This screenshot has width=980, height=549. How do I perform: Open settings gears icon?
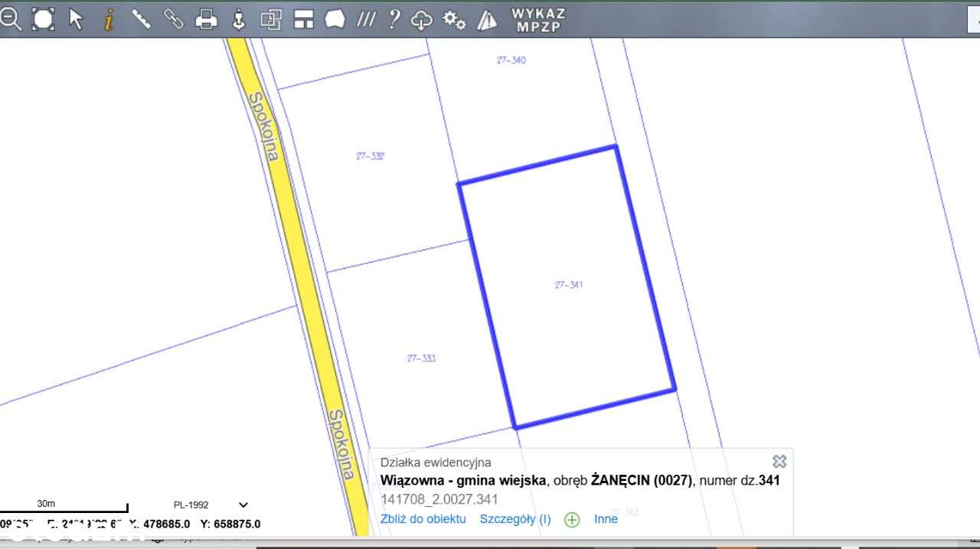pos(455,20)
